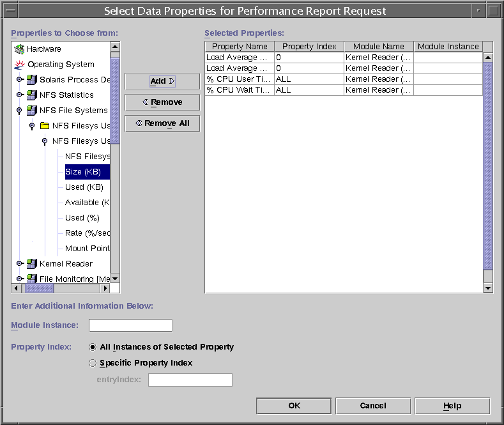Click the NFS Filesys Usage folder icon
The image size is (504, 425).
point(44,125)
